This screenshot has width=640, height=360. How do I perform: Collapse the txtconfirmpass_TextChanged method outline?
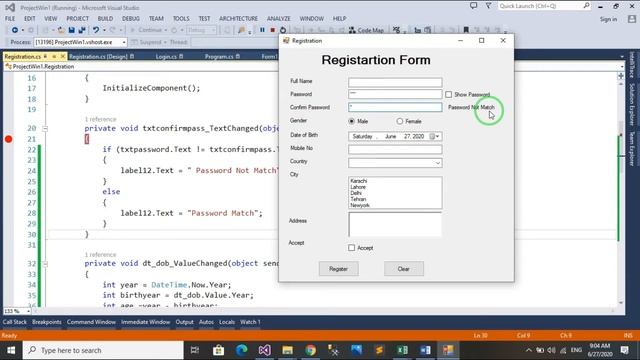point(45,129)
